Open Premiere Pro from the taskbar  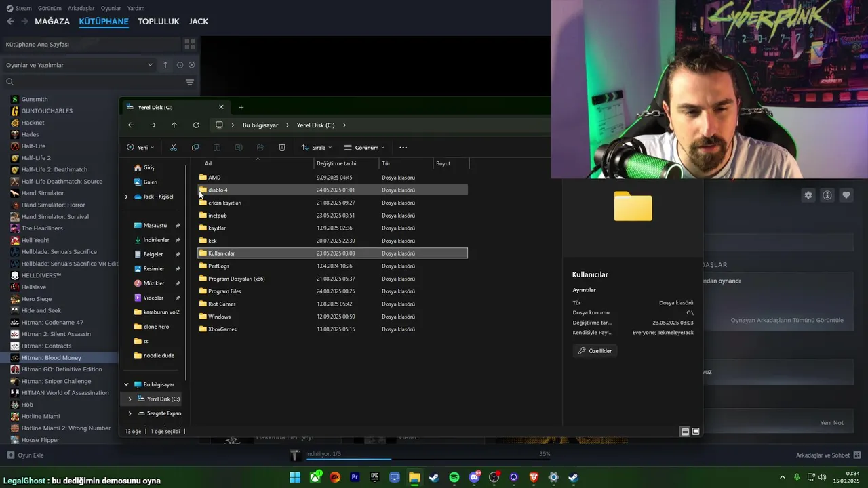[355, 477]
